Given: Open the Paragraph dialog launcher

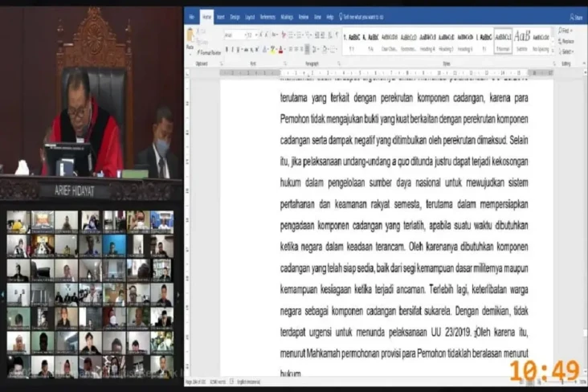Looking at the screenshot, I should pyautogui.click(x=339, y=63).
